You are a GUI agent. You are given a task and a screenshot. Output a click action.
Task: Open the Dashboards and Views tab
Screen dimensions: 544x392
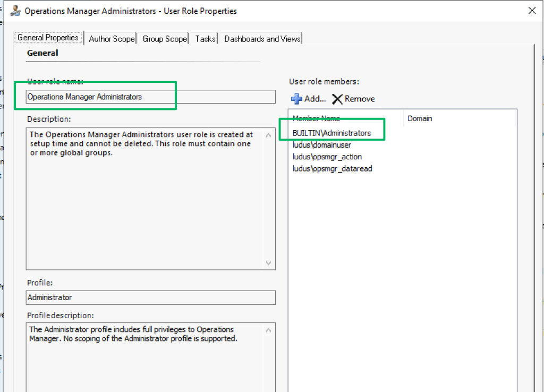tap(262, 39)
